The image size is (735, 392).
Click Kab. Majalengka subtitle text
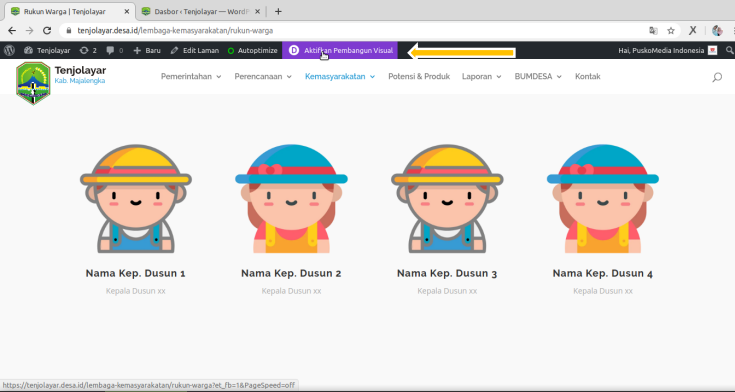(80, 81)
